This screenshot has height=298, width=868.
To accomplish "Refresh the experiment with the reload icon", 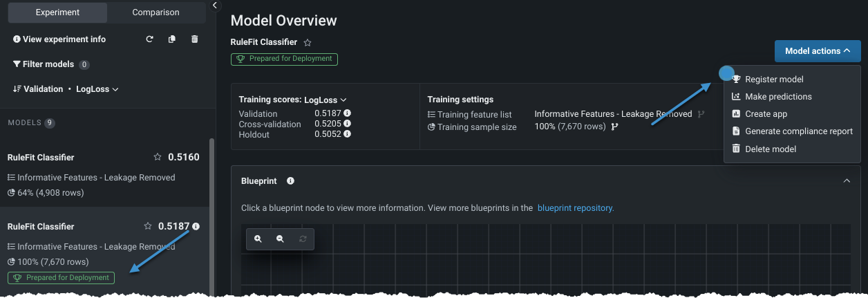I will pos(149,39).
